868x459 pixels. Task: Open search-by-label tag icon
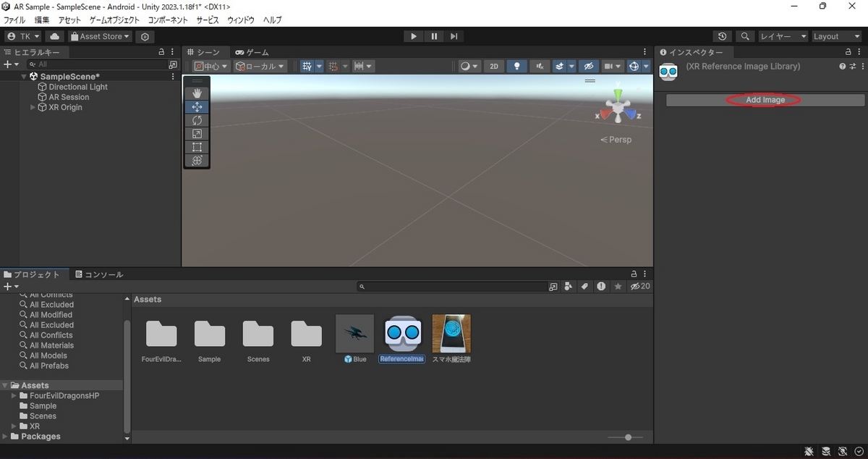click(x=584, y=287)
